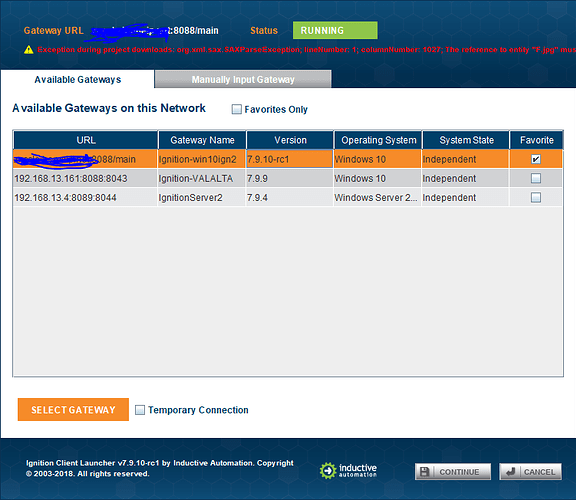
Task: Click the Ignition-win10ign2 gateway name cell
Action: 202,159
